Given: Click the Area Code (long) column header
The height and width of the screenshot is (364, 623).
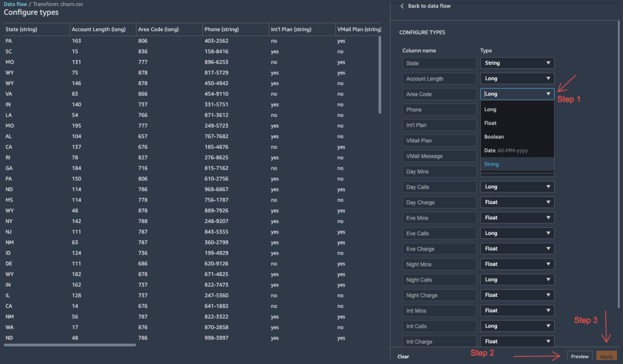Looking at the screenshot, I should [158, 29].
